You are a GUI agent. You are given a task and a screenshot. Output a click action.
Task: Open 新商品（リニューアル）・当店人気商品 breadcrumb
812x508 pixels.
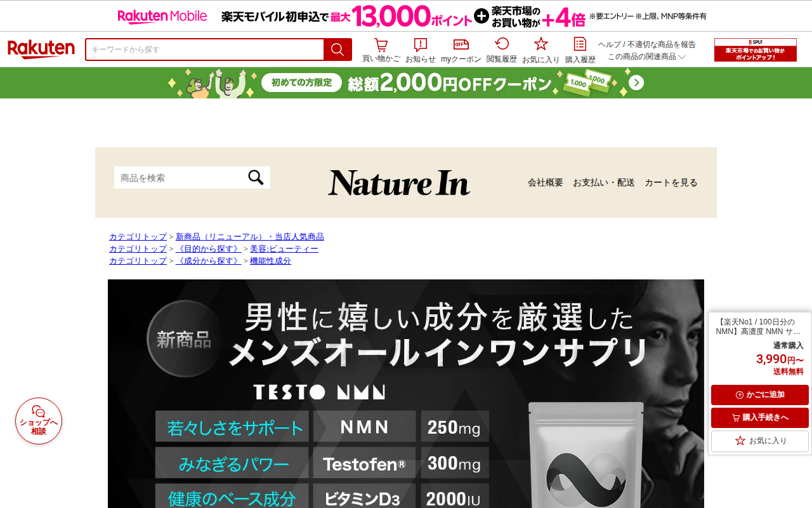pos(250,237)
